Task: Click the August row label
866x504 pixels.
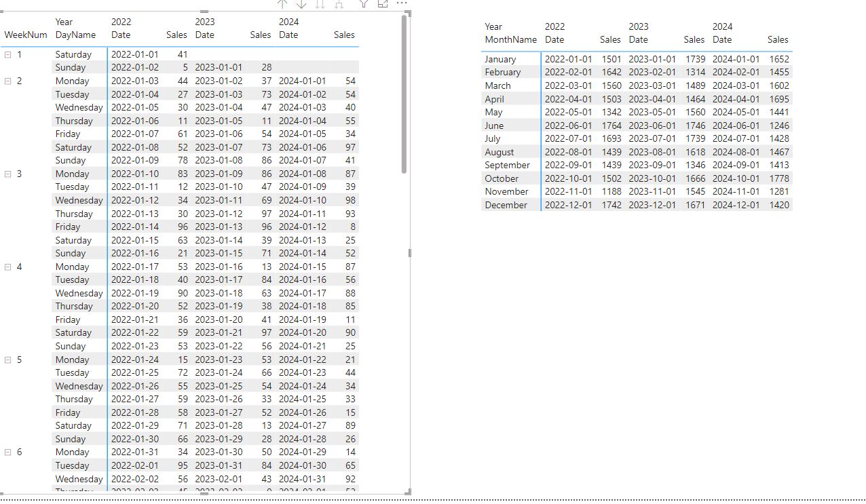Action: tap(500, 152)
